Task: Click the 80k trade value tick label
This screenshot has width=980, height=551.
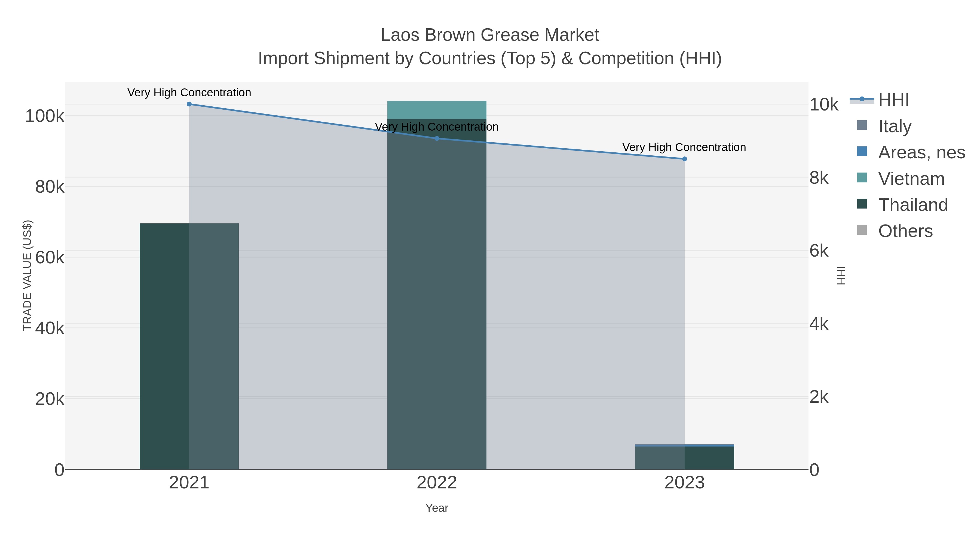Action: click(50, 187)
